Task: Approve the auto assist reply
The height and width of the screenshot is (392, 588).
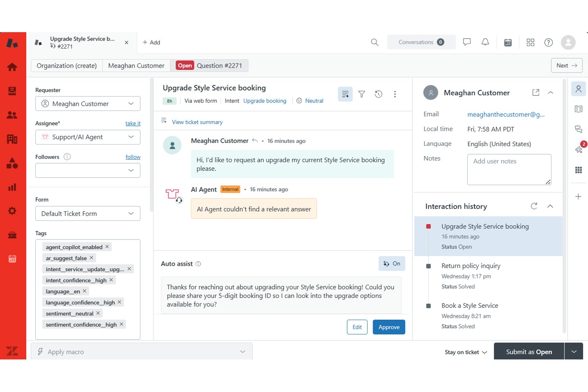Action: pos(389,327)
